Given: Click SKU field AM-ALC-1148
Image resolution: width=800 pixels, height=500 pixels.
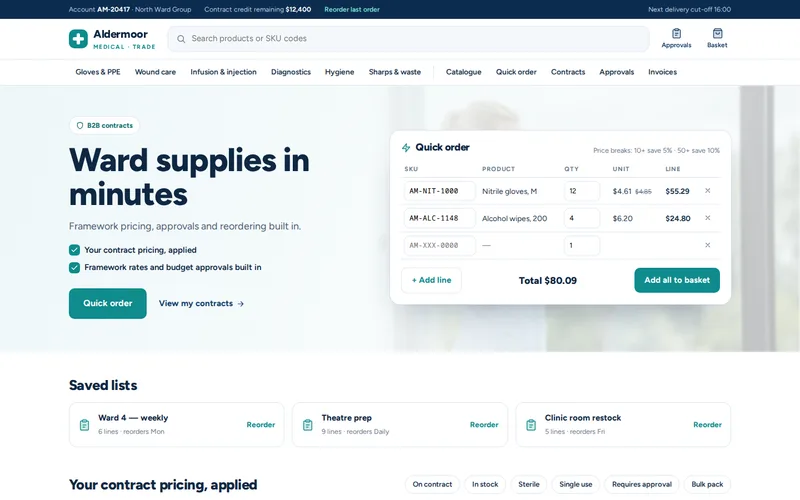Looking at the screenshot, I should 439,218.
